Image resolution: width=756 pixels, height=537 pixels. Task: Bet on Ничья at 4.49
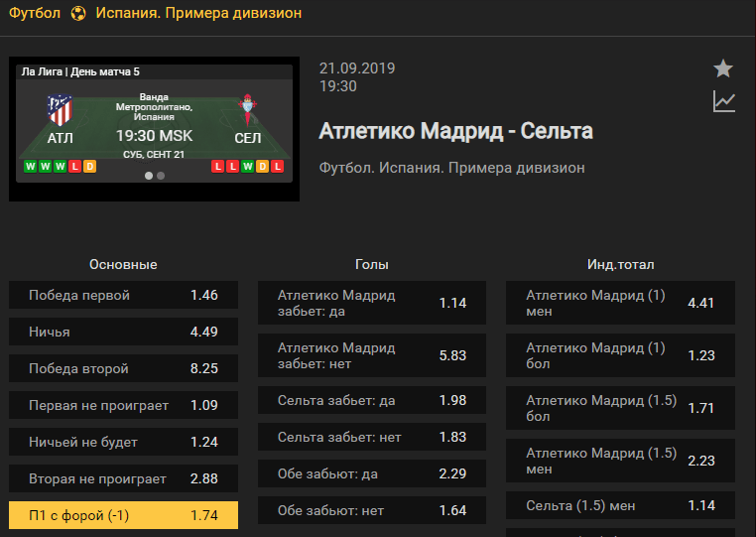(x=123, y=332)
